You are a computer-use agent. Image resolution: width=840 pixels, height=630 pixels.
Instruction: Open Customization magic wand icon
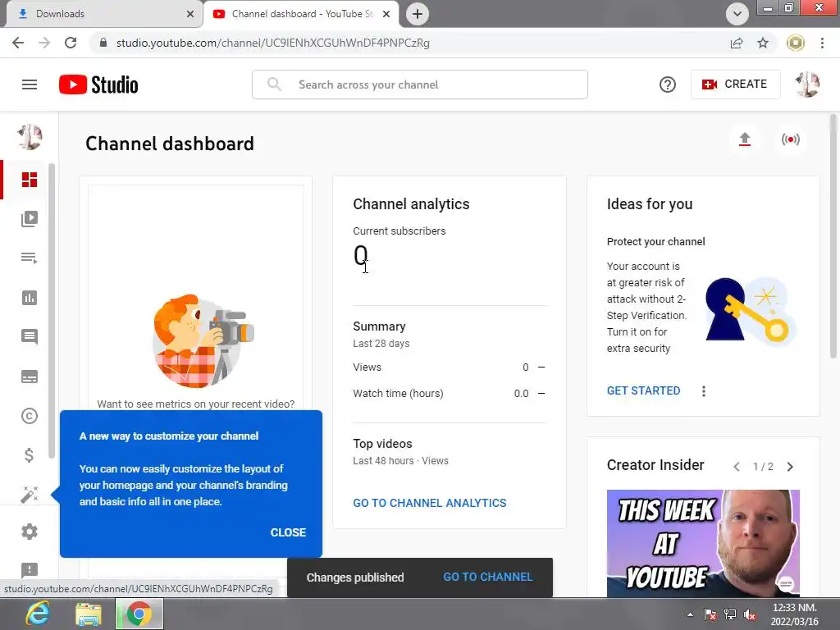pyautogui.click(x=30, y=495)
